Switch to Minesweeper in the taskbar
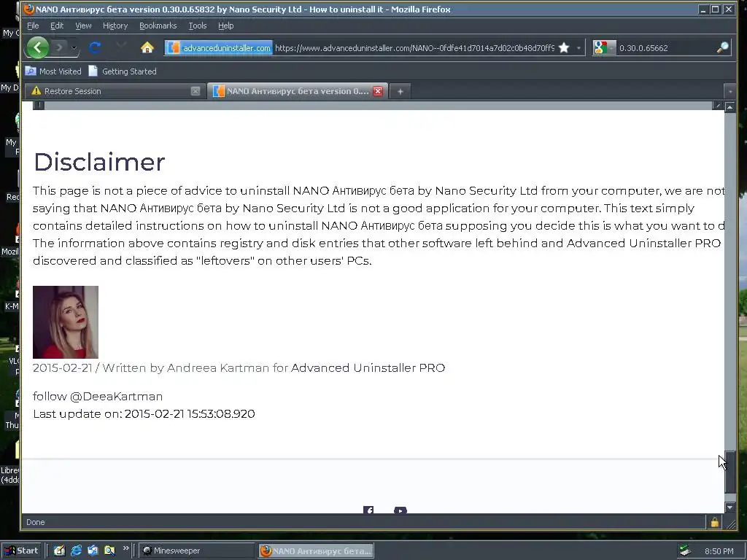 coord(196,551)
